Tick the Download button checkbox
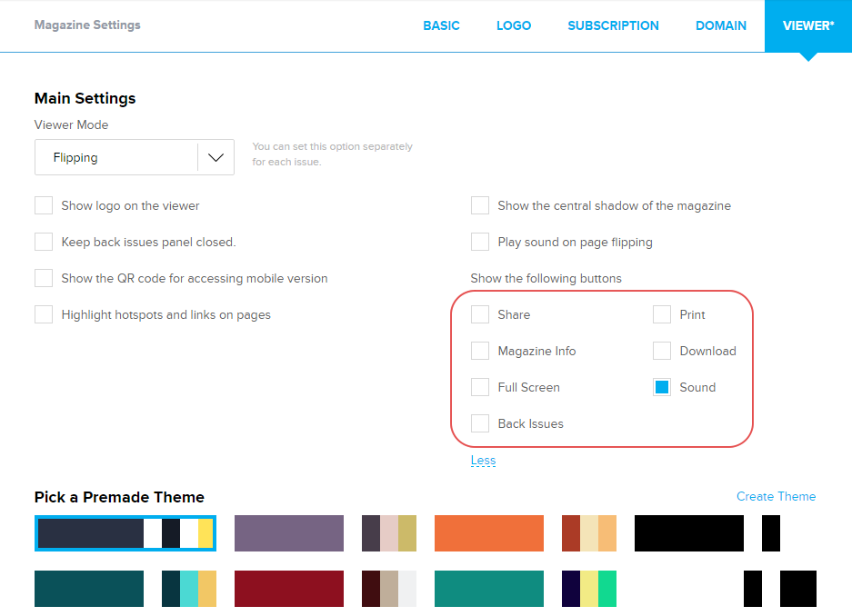The width and height of the screenshot is (852, 616). (x=662, y=351)
